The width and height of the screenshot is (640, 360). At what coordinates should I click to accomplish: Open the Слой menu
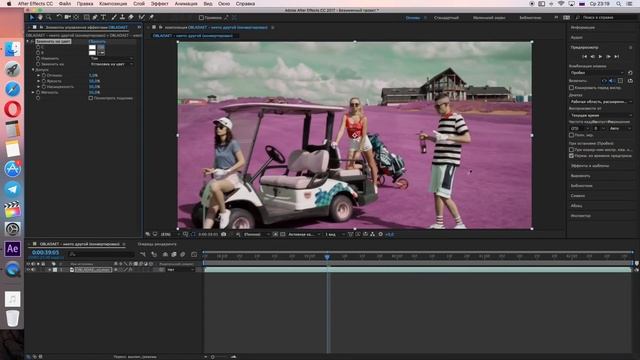(x=139, y=4)
